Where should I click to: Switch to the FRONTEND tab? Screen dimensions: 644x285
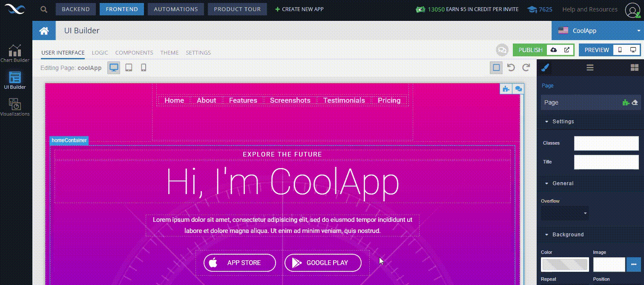(x=122, y=9)
